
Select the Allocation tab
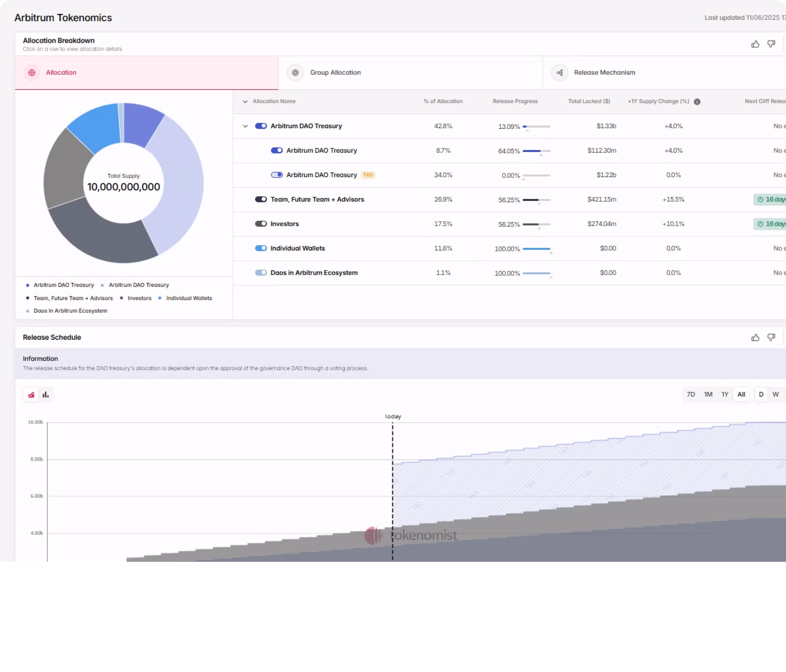click(x=61, y=72)
